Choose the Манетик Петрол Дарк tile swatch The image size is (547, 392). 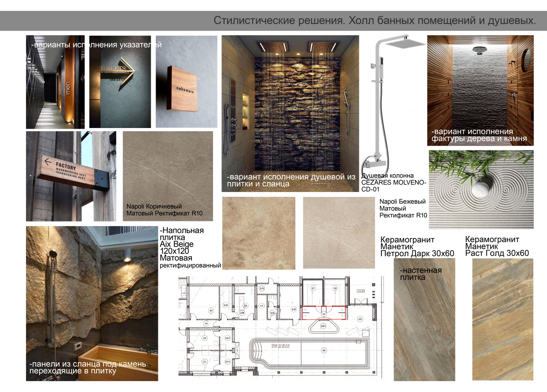(x=424, y=324)
